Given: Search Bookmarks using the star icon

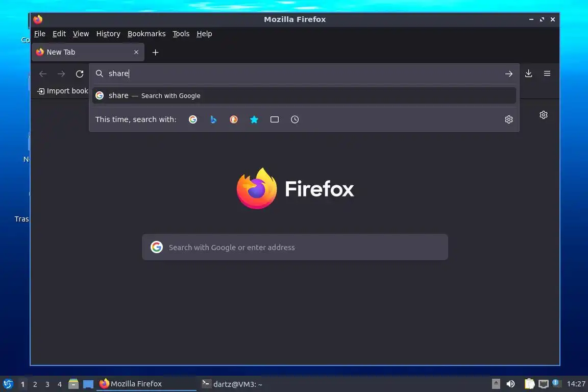Looking at the screenshot, I should coord(254,119).
